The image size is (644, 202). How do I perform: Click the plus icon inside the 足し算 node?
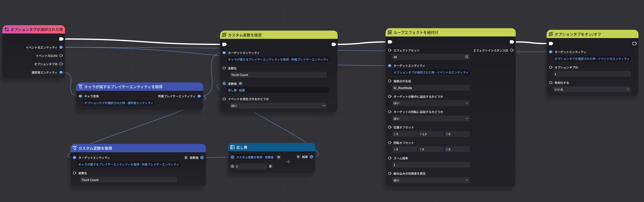[288, 162]
